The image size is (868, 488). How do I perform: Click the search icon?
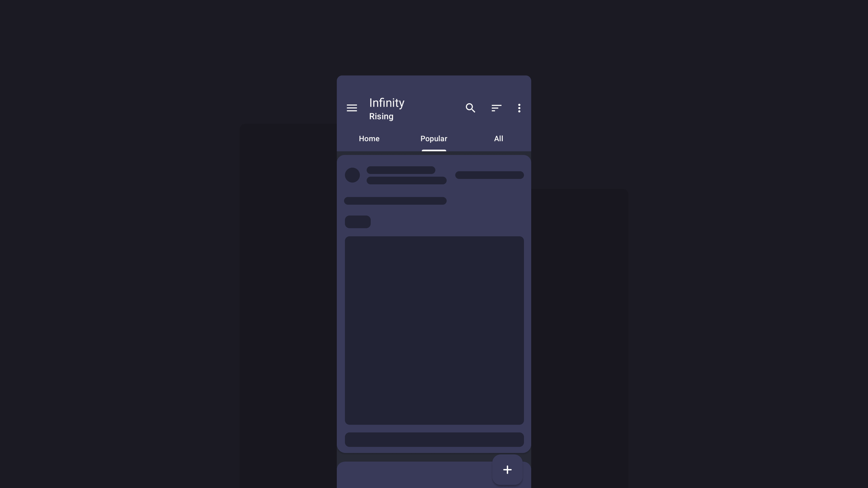pos(470,107)
